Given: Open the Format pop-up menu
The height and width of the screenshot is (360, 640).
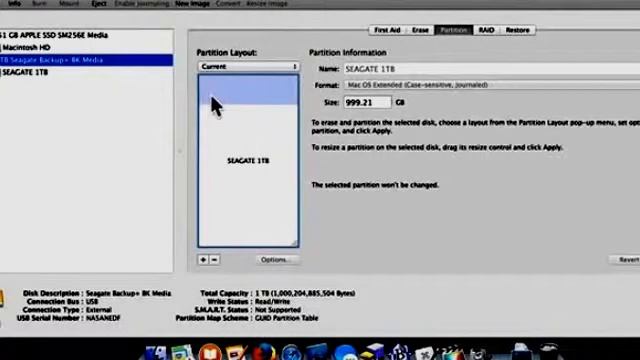Looking at the screenshot, I should [492, 85].
